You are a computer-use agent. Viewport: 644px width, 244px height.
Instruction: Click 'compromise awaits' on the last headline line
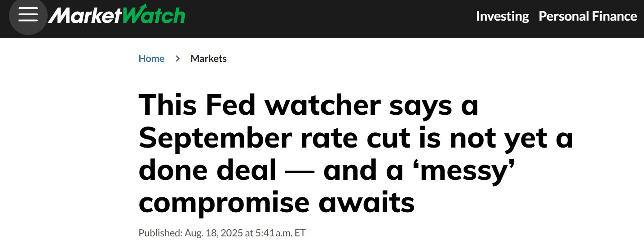pyautogui.click(x=277, y=204)
